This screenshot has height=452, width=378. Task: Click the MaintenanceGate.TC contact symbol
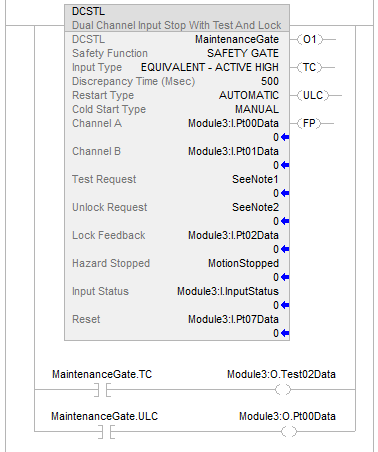102,389
